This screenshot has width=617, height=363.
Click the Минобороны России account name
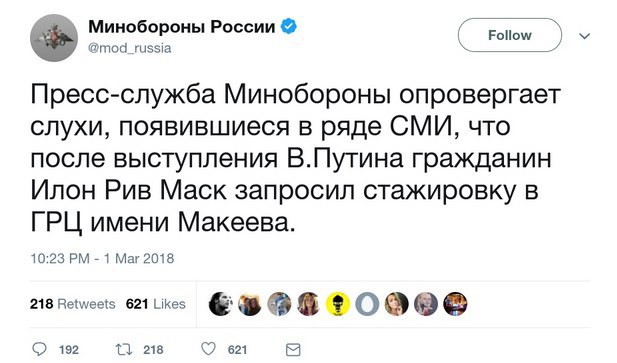pos(182,27)
